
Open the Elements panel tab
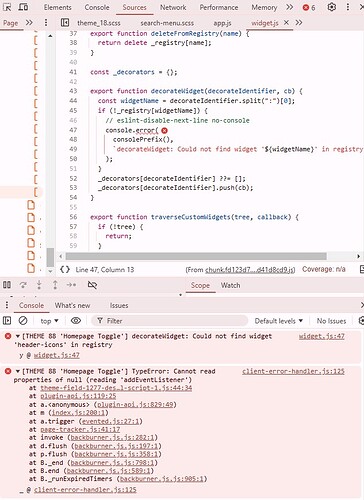pos(57,7)
